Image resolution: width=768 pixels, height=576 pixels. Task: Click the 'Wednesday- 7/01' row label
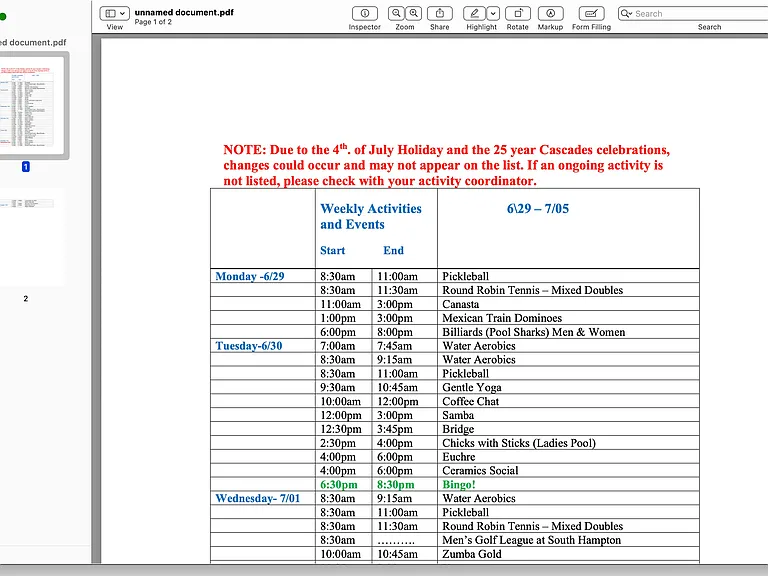pos(258,498)
